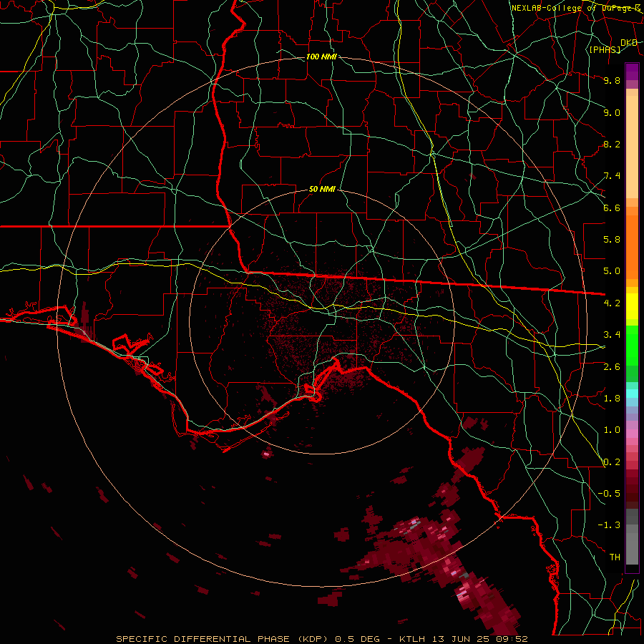Pick the cyan color bar segment
This screenshot has width=644, height=644.
point(632,393)
